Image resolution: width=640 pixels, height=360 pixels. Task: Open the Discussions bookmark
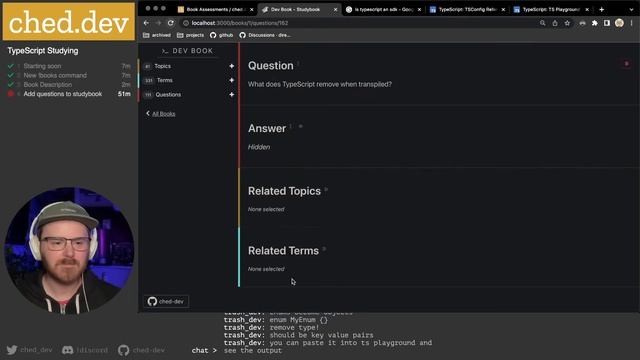[265, 36]
